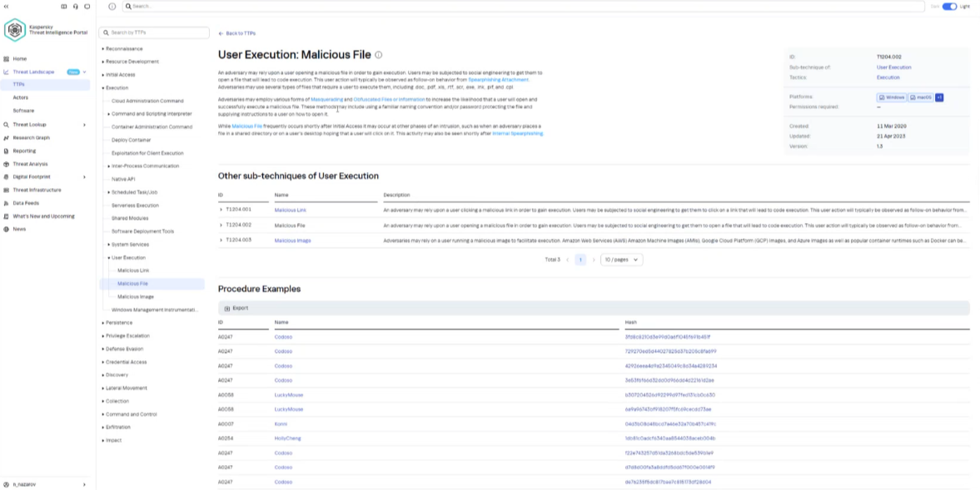Open the Internal Spearphishing link
Screen dimensions: 980x490
(518, 134)
